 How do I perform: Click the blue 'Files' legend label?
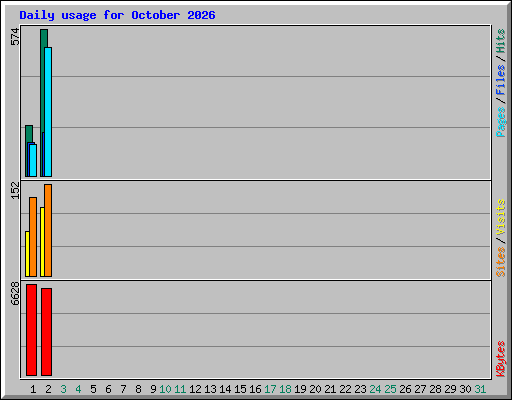tap(501, 80)
